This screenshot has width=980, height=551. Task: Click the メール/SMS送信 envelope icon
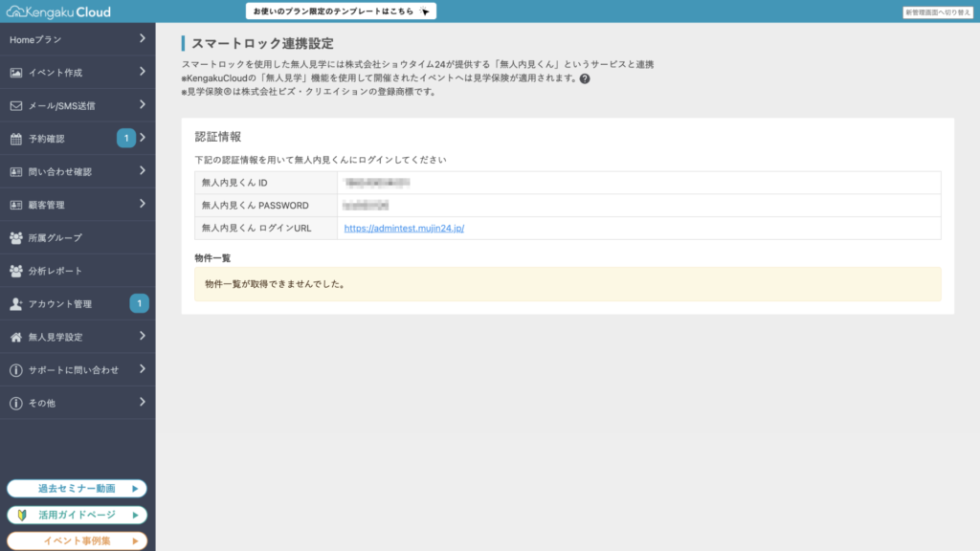click(16, 106)
